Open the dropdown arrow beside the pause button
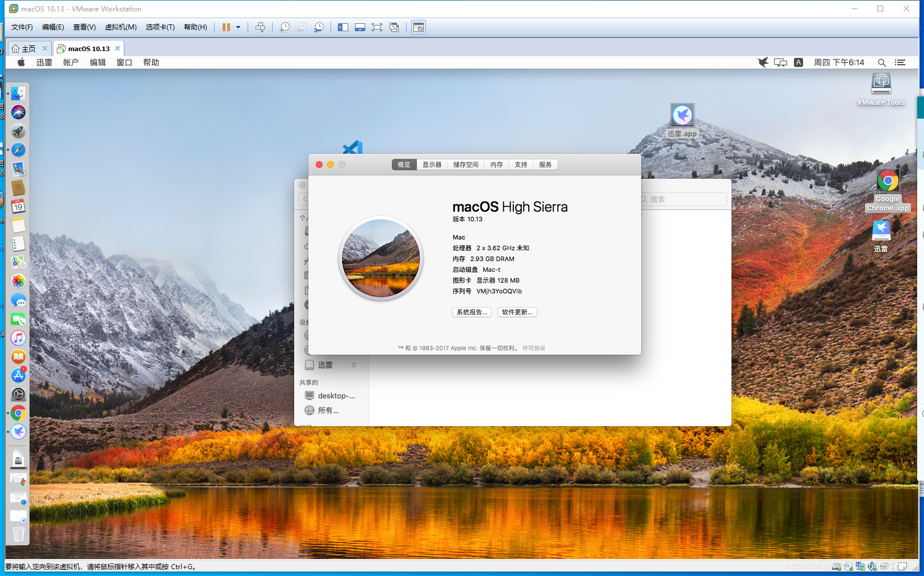924x576 pixels. pos(238,27)
